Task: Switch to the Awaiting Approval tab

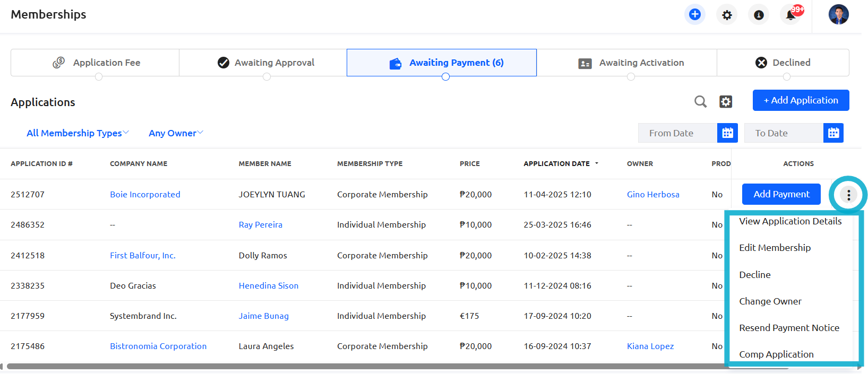Action: point(266,63)
